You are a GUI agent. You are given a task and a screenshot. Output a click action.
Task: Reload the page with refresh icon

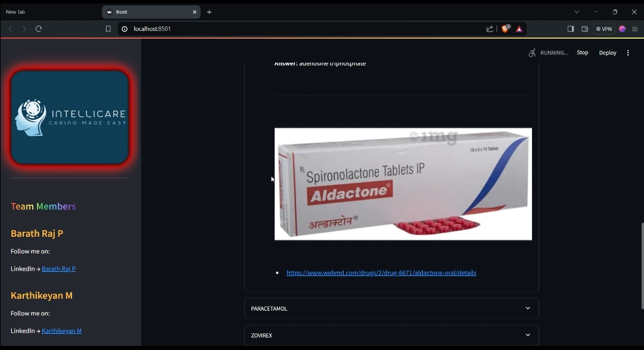39,29
